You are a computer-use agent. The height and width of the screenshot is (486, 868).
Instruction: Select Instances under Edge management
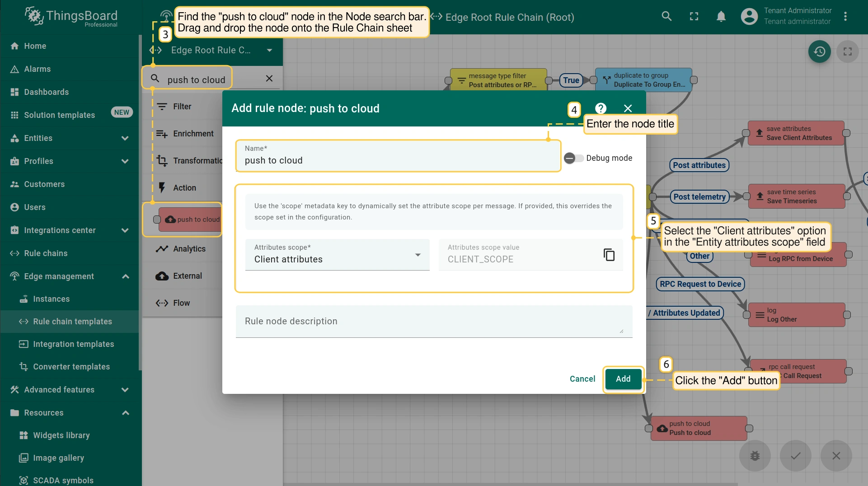[51, 299]
